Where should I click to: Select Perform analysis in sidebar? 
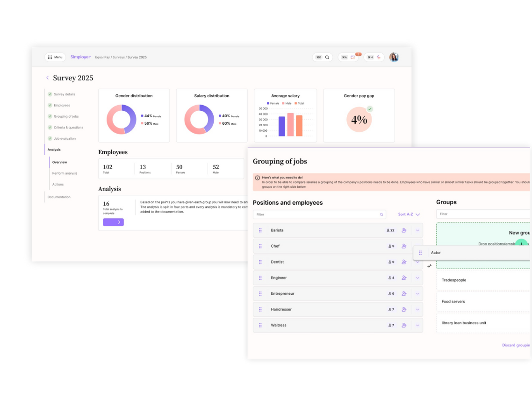point(65,173)
